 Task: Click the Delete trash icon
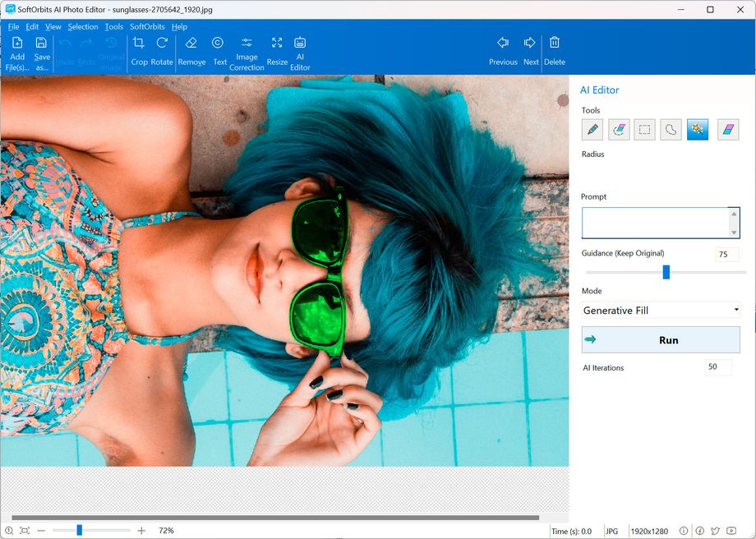(555, 50)
